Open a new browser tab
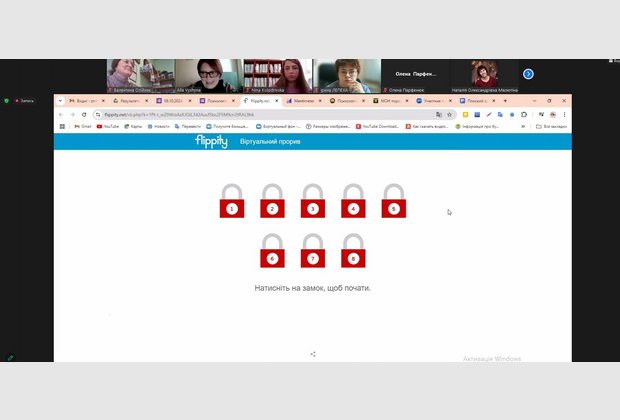 tap(505, 101)
